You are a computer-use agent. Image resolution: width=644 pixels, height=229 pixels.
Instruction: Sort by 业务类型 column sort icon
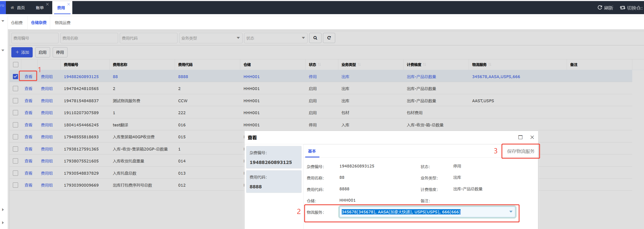[x=359, y=65]
